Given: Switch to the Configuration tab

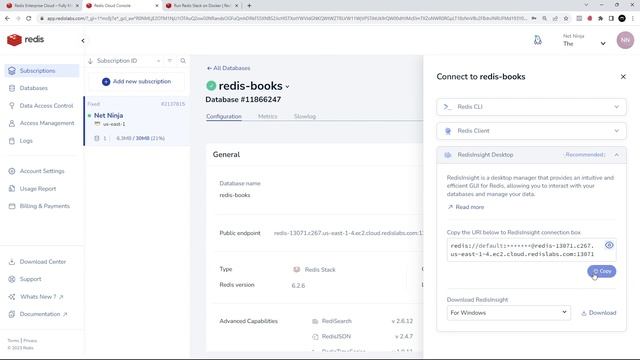Looking at the screenshot, I should click(224, 116).
